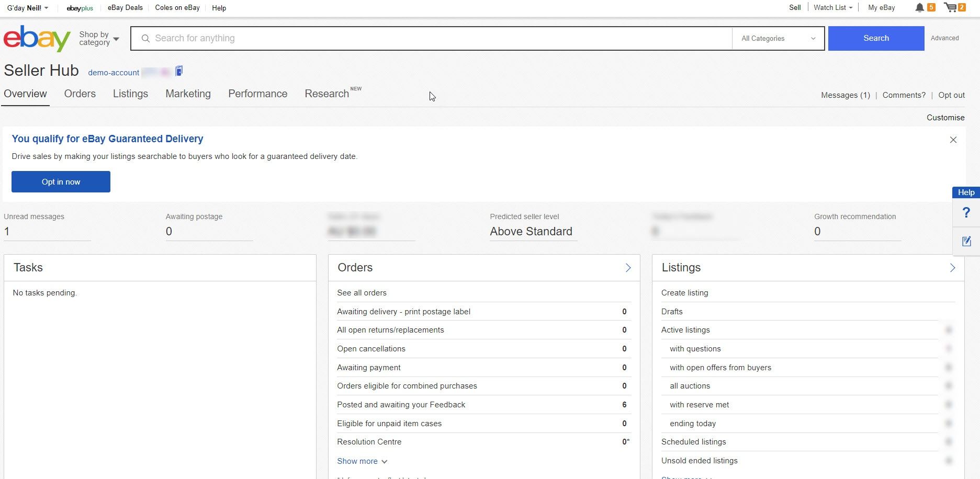
Task: Open the eBay Deals link
Action: coord(125,8)
